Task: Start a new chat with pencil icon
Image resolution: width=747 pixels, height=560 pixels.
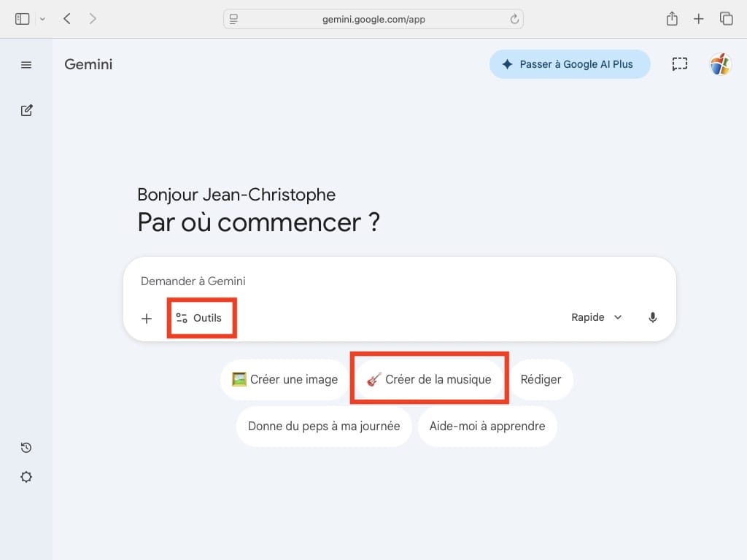Action: (26, 111)
